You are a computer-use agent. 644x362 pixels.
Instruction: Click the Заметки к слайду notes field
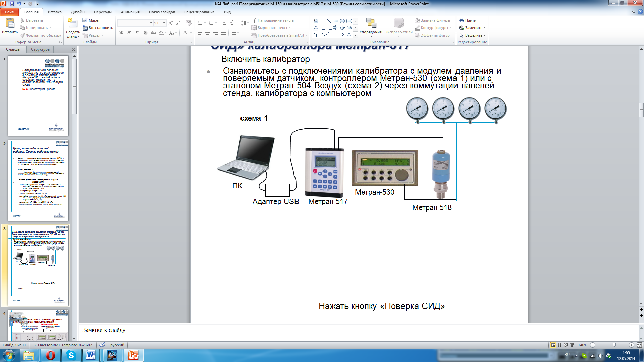tap(359, 333)
